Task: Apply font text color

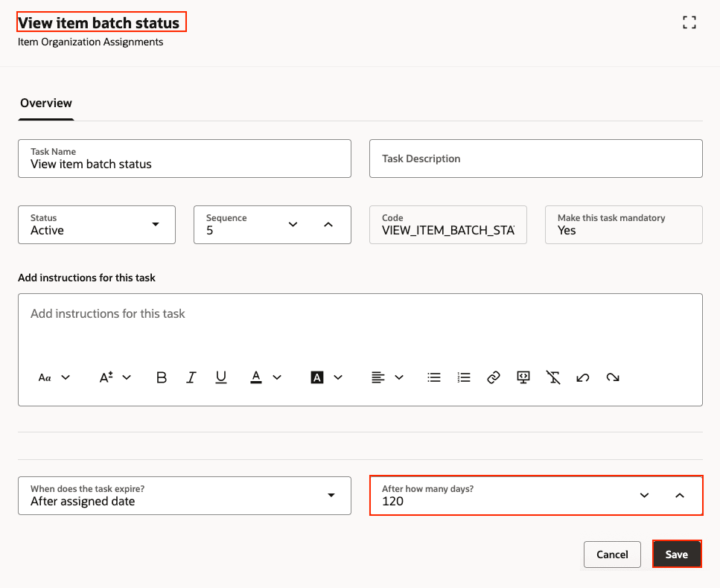Action: tap(256, 377)
